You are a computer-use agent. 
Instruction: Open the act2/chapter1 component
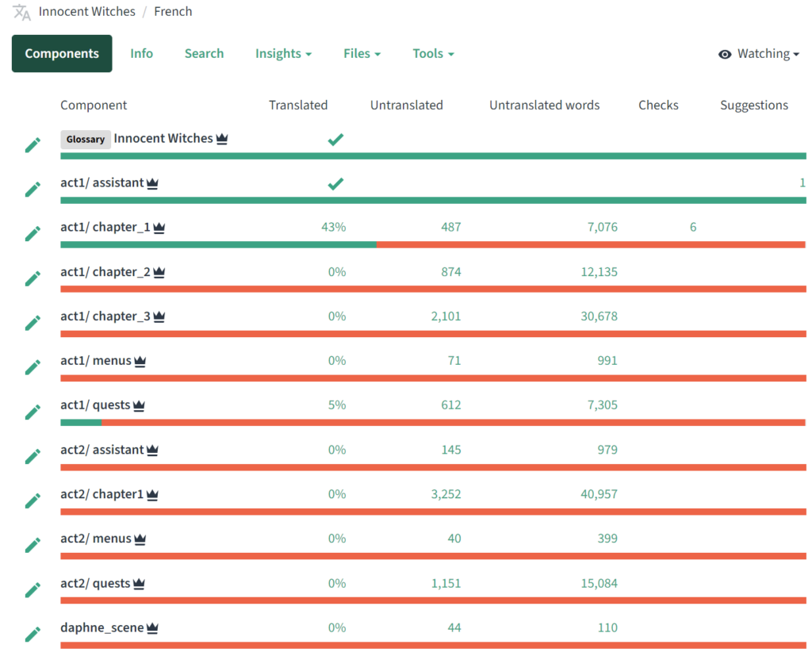(x=102, y=494)
